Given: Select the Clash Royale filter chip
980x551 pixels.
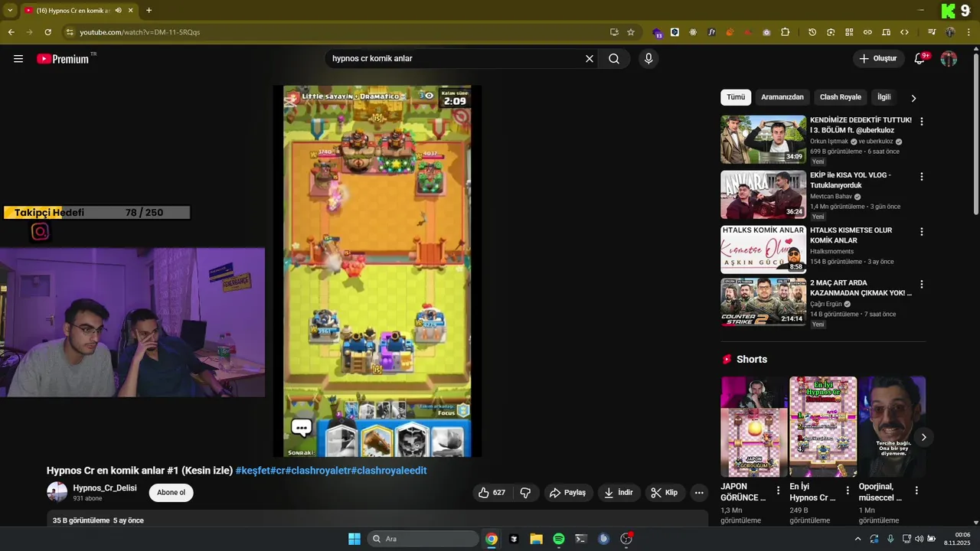Looking at the screenshot, I should point(841,97).
